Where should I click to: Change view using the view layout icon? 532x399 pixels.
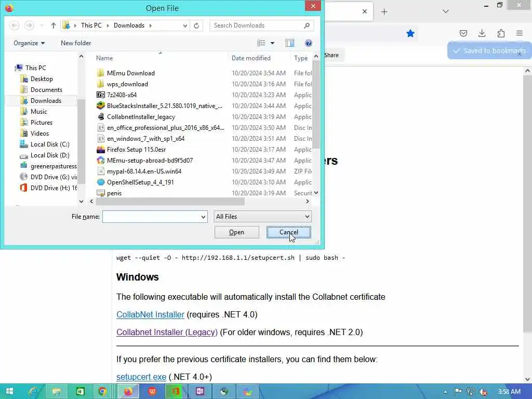coord(261,43)
